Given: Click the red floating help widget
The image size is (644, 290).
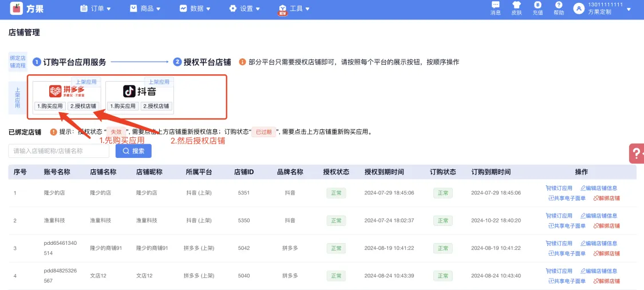Looking at the screenshot, I should (637, 153).
